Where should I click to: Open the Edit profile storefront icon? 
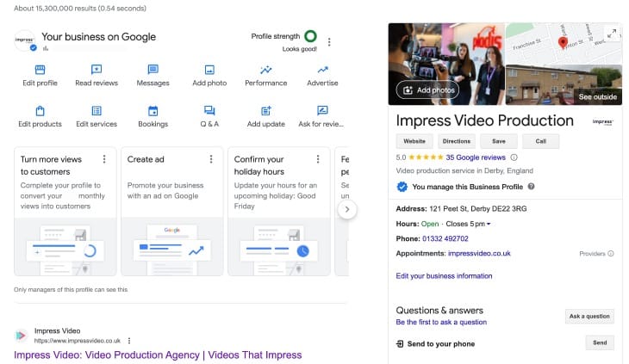[40, 70]
